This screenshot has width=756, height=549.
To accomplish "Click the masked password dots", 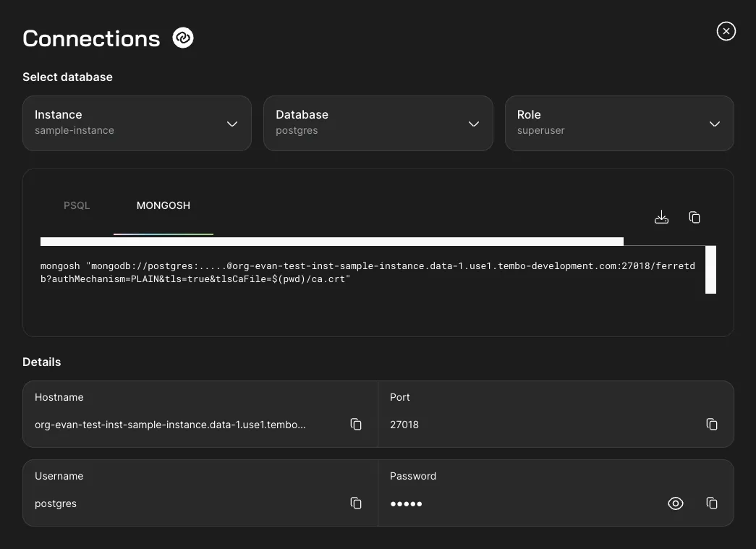I will pyautogui.click(x=406, y=503).
